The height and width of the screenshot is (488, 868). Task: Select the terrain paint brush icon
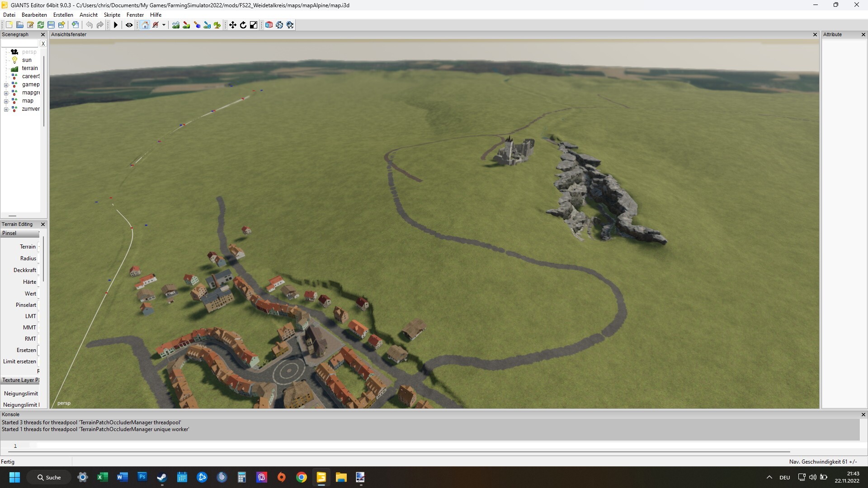tap(186, 25)
